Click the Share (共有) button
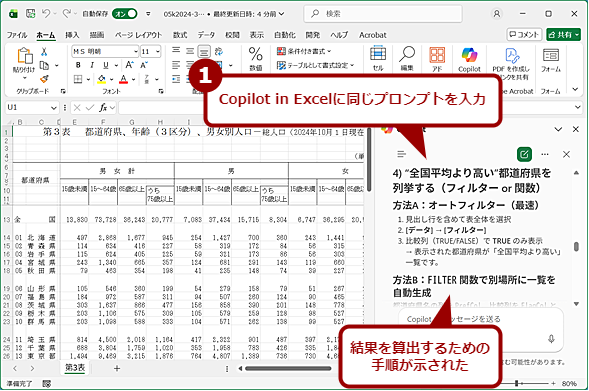589x391 pixels. (563, 35)
